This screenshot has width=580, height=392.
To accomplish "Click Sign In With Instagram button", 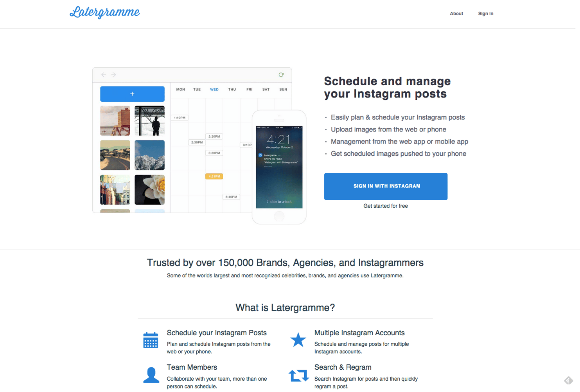I will tap(386, 187).
